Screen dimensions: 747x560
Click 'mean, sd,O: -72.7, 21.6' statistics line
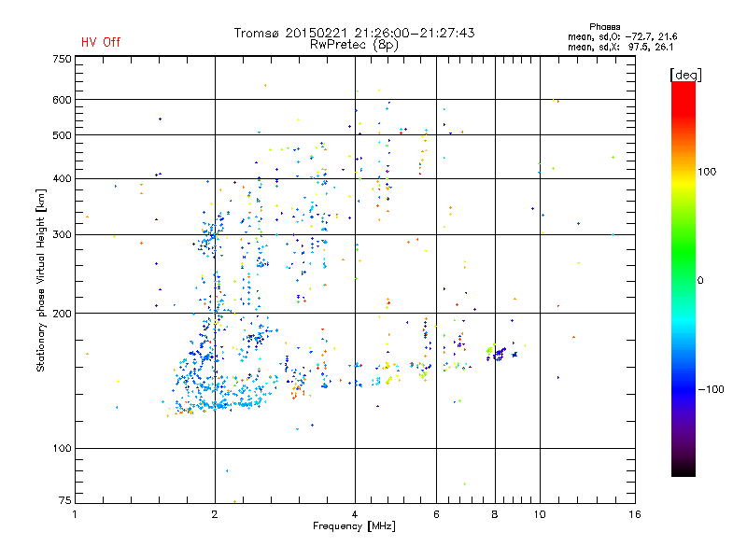(x=622, y=36)
